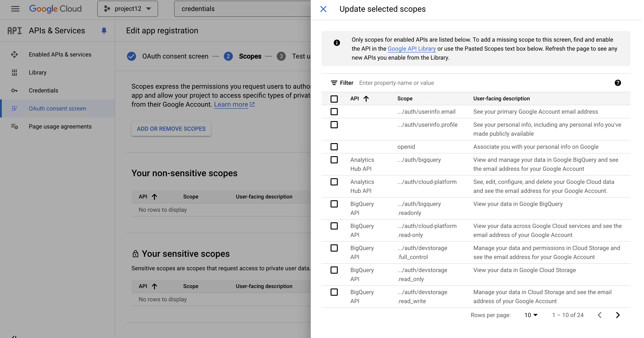
Task: Click the lock icon by sensitive scopes
Action: coord(136,254)
